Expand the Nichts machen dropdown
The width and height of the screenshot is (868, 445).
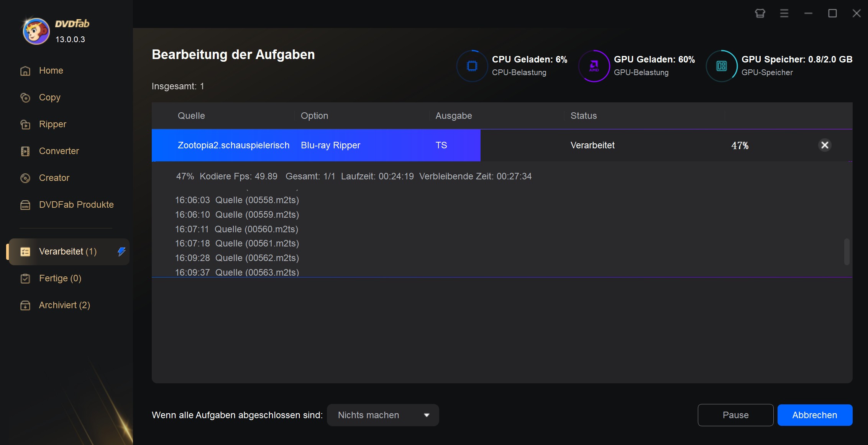click(383, 415)
